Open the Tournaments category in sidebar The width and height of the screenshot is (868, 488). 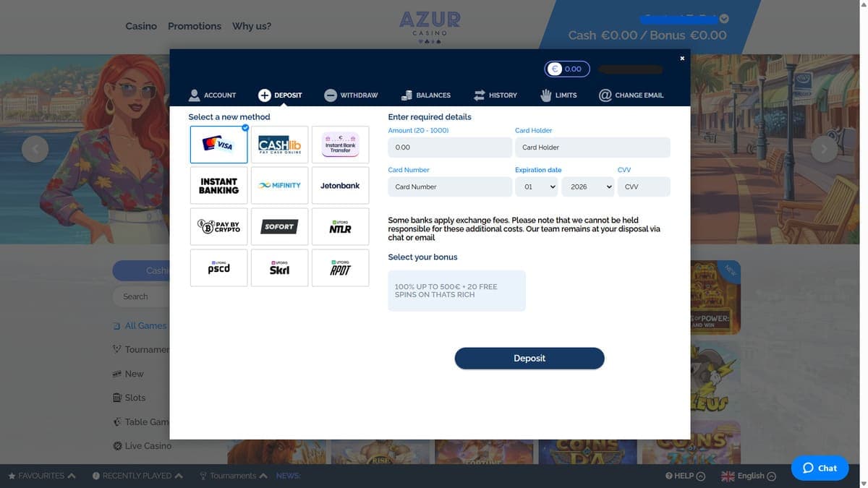141,350
